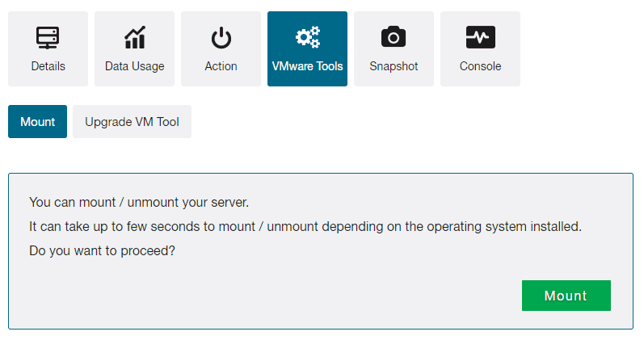The width and height of the screenshot is (644, 340).
Task: Open the Details server tab
Action: coord(48,49)
